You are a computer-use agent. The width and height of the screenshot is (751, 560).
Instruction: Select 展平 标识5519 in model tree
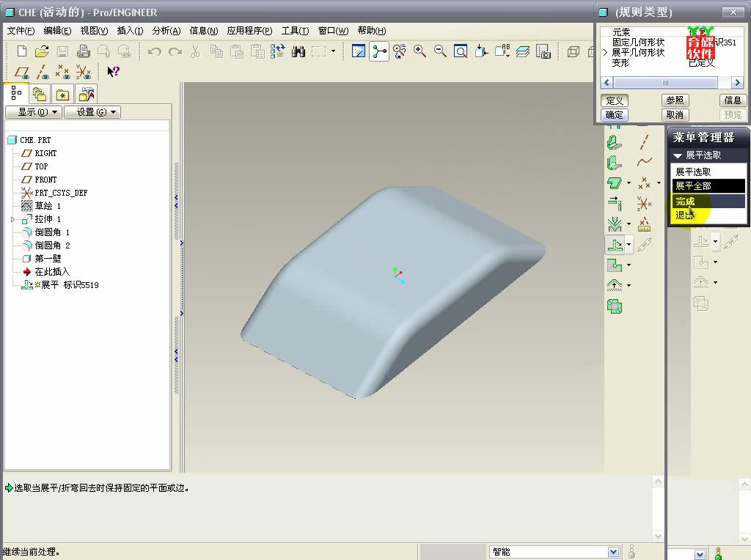(69, 285)
